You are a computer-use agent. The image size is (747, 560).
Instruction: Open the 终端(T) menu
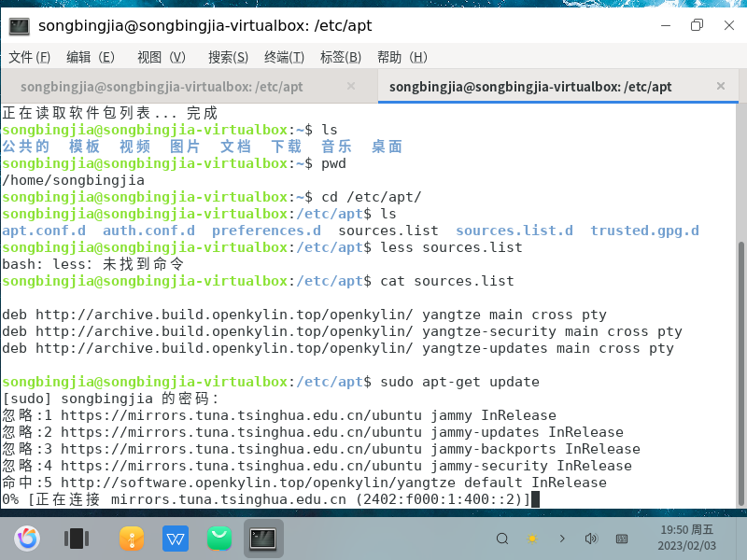[x=285, y=57]
